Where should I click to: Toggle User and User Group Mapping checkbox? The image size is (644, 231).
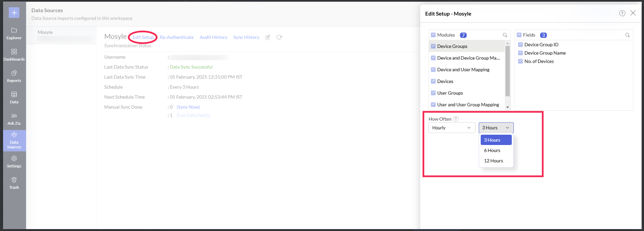pyautogui.click(x=433, y=105)
